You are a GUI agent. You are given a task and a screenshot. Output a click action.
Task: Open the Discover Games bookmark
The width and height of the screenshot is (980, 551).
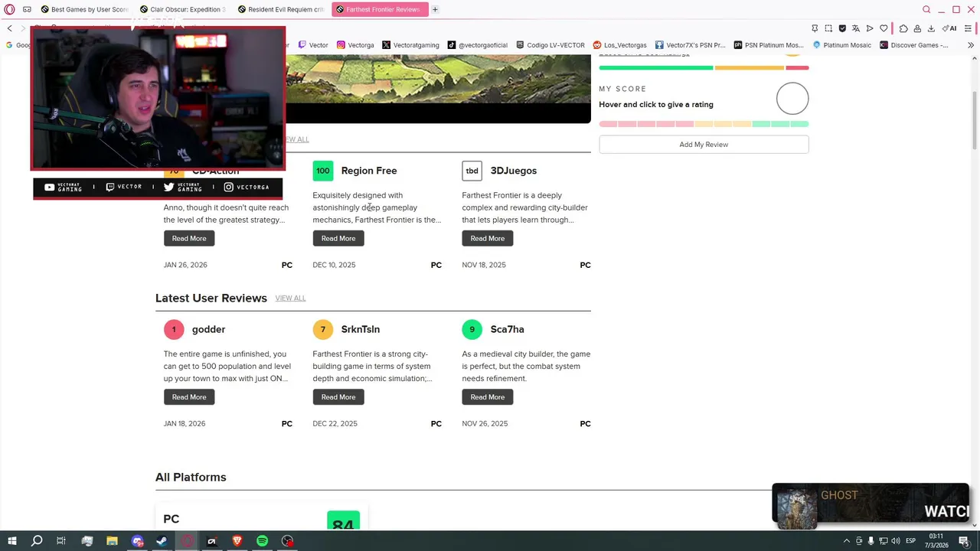point(914,45)
